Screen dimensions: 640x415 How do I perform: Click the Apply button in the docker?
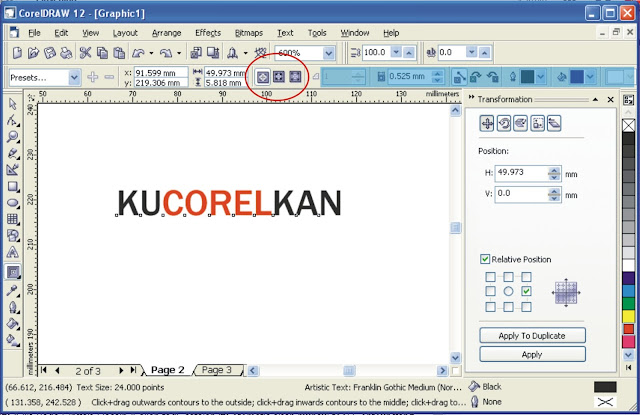532,354
